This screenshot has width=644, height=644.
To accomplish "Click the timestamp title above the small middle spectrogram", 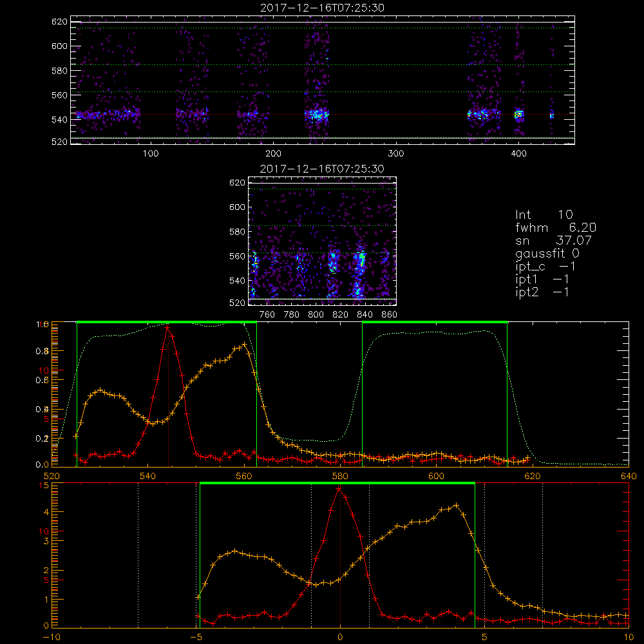I will (x=322, y=169).
